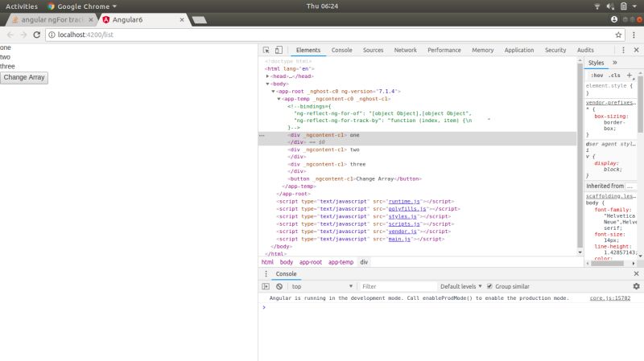This screenshot has width=644, height=361.
Task: Select the Change Array button node
Action: (355, 179)
